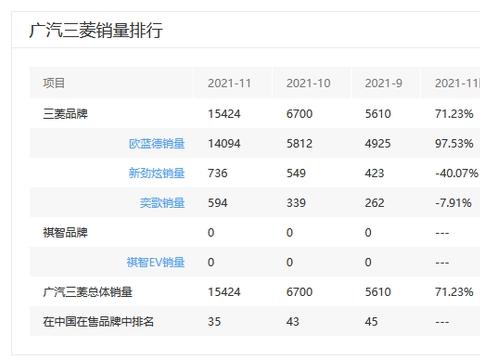Open the 新劲炫销量 link
The height and width of the screenshot is (360, 480).
(x=157, y=173)
